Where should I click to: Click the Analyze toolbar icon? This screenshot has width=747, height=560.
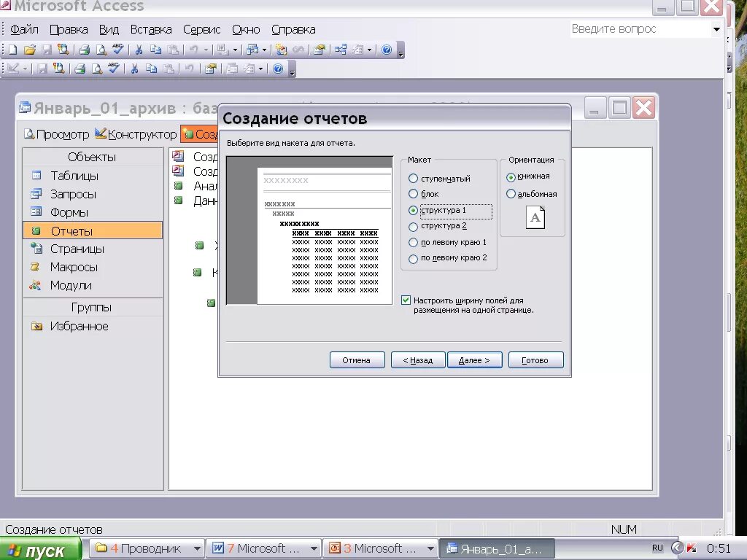[252, 50]
